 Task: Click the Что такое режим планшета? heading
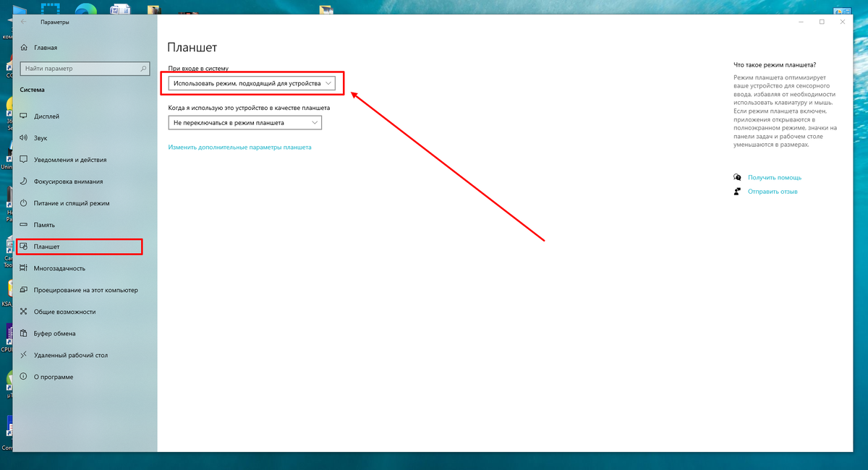tap(775, 64)
